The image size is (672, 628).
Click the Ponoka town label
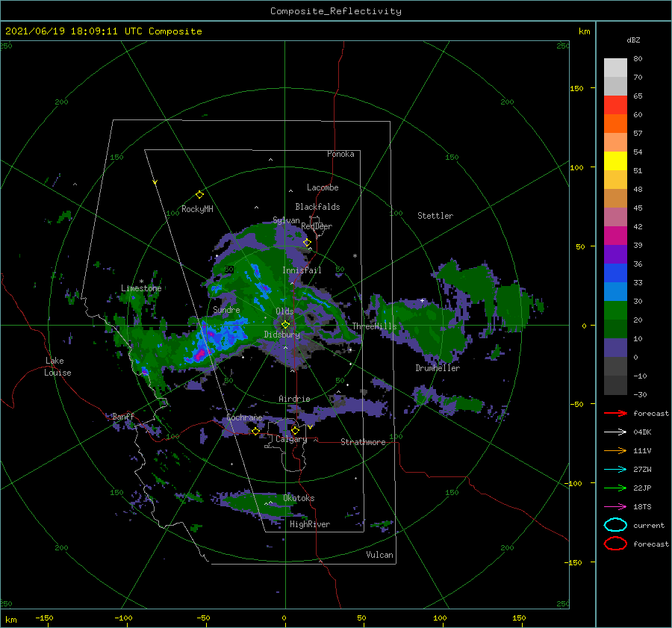(340, 154)
